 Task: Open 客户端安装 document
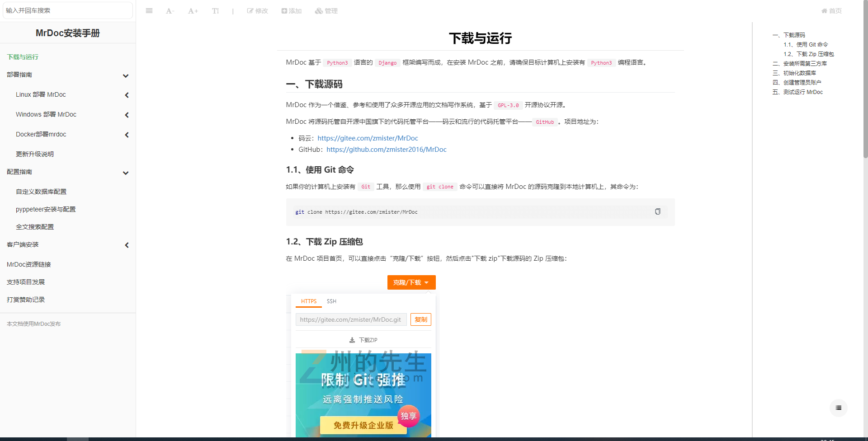point(23,244)
